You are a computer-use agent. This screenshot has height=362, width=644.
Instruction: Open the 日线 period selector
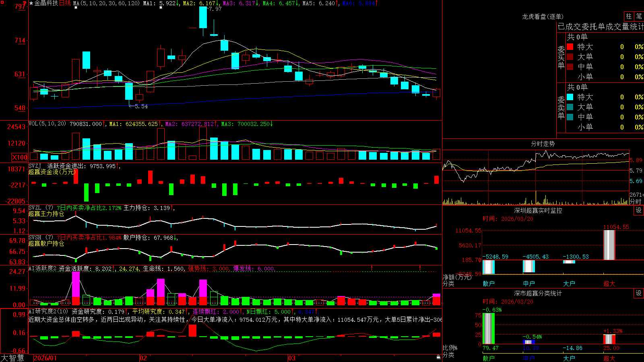pyautogui.click(x=65, y=3)
